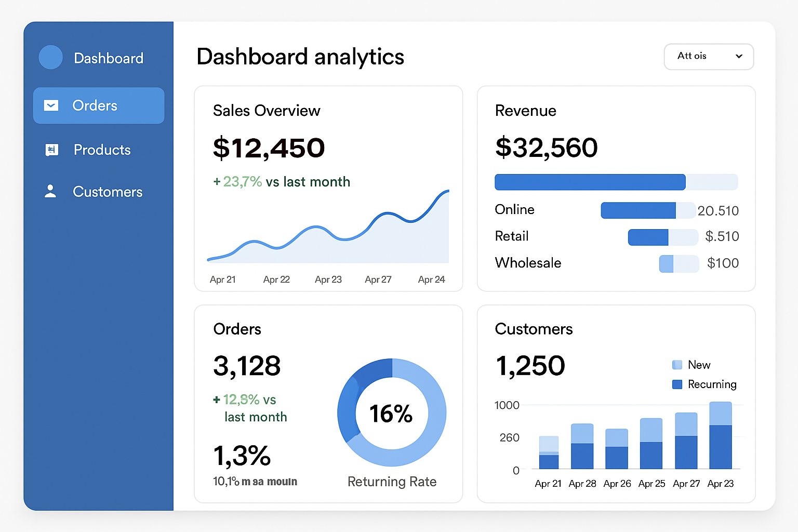Click the Sales Overview heading
Image resolution: width=798 pixels, height=532 pixels.
(x=267, y=111)
